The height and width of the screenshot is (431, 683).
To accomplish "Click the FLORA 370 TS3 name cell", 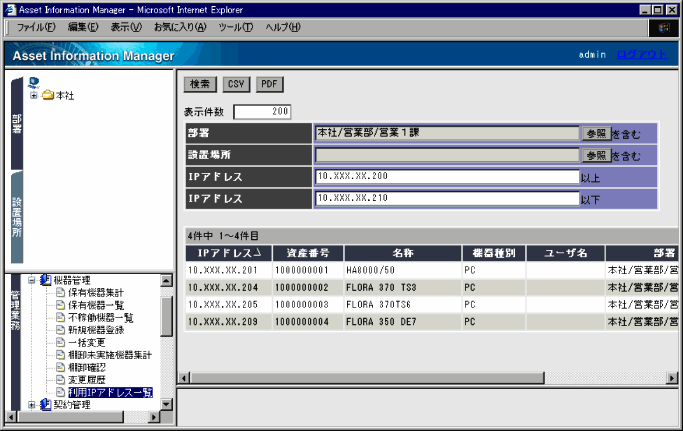I will click(x=403, y=288).
